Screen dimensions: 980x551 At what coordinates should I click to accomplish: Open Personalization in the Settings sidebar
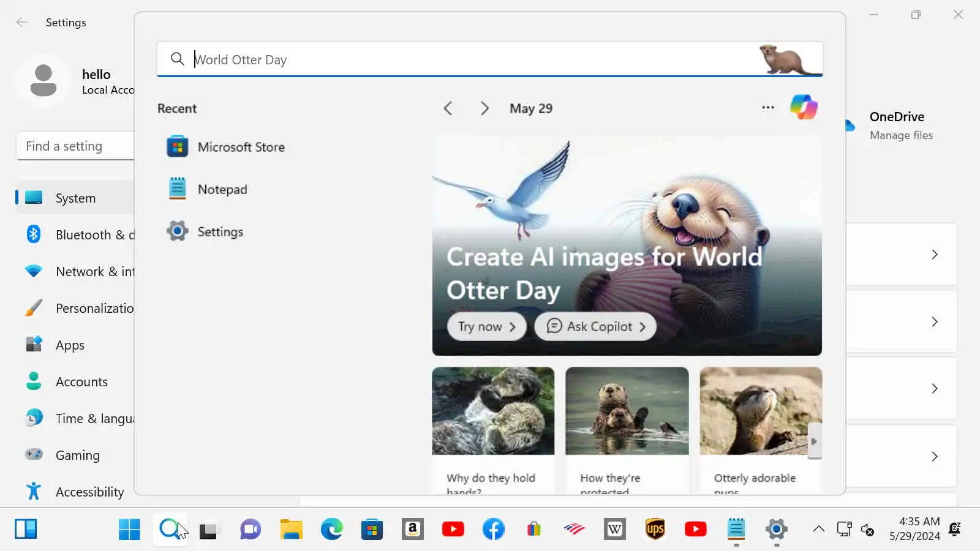(x=75, y=308)
